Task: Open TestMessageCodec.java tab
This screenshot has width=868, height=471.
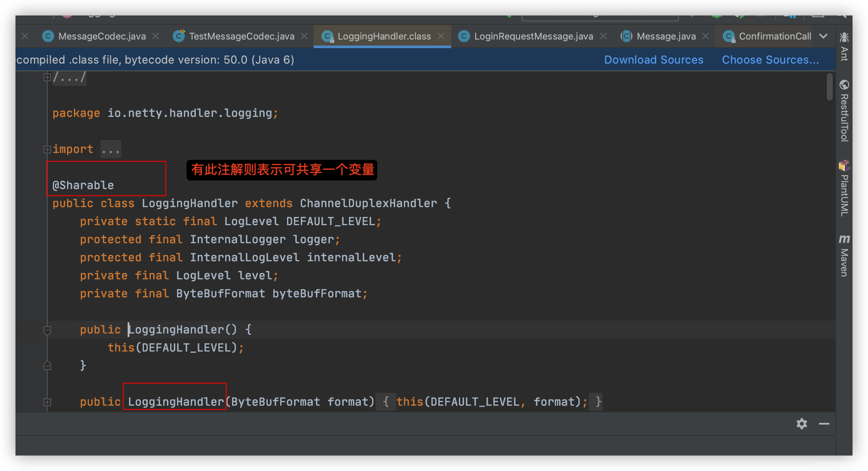Action: click(x=241, y=37)
